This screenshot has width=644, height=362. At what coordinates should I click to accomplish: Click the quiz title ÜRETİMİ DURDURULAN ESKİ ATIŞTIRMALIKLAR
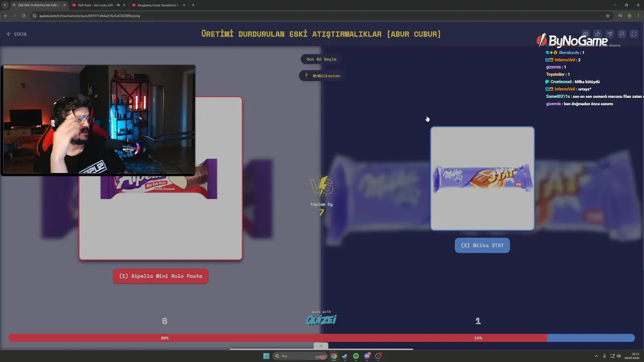(321, 34)
